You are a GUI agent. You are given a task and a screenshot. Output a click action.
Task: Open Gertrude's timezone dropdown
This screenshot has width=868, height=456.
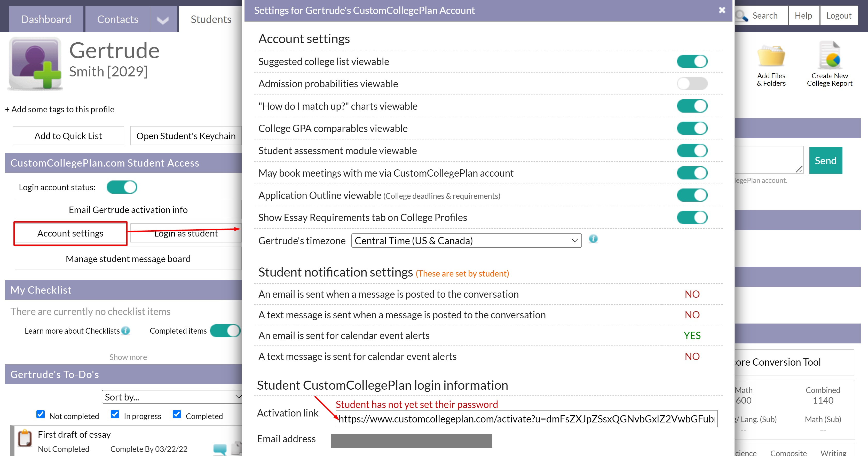(466, 241)
